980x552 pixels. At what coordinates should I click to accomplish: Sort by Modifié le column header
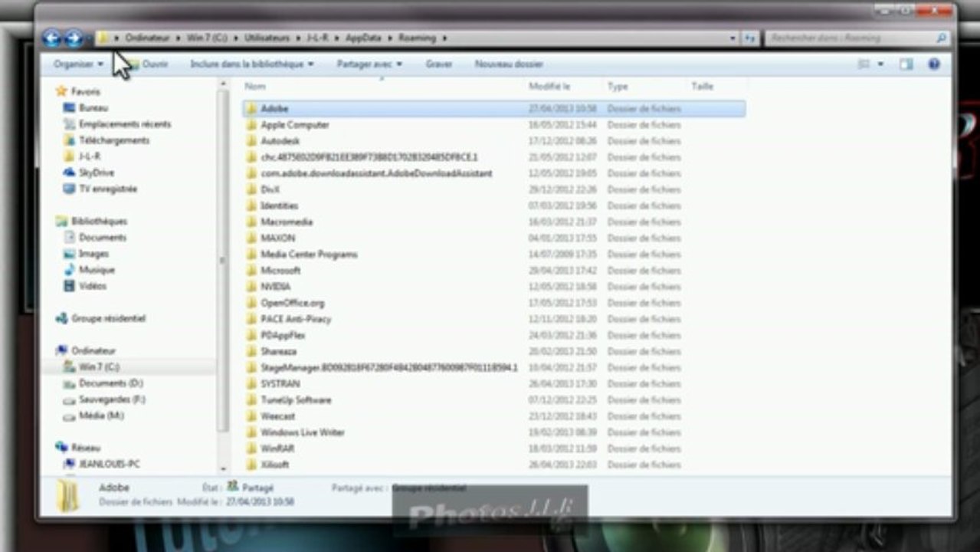[549, 87]
